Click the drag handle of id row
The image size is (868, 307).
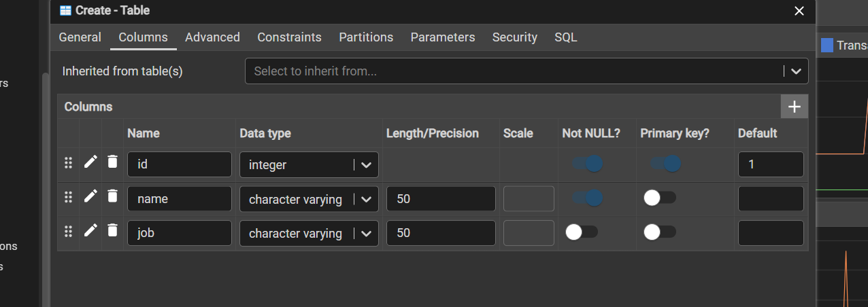click(68, 162)
